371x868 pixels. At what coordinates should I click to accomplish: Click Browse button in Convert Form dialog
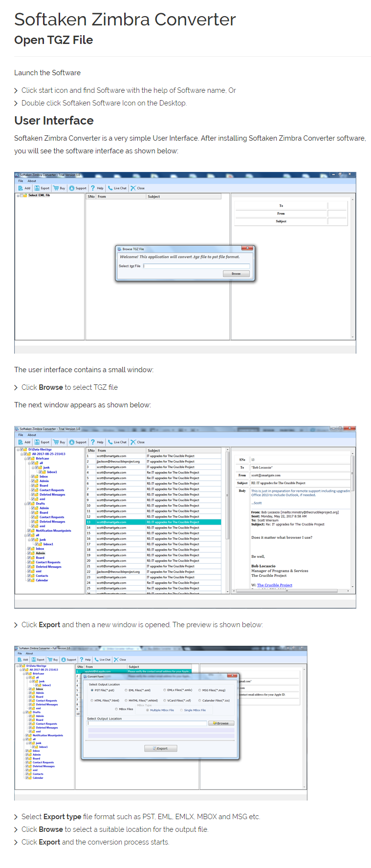pos(221,723)
